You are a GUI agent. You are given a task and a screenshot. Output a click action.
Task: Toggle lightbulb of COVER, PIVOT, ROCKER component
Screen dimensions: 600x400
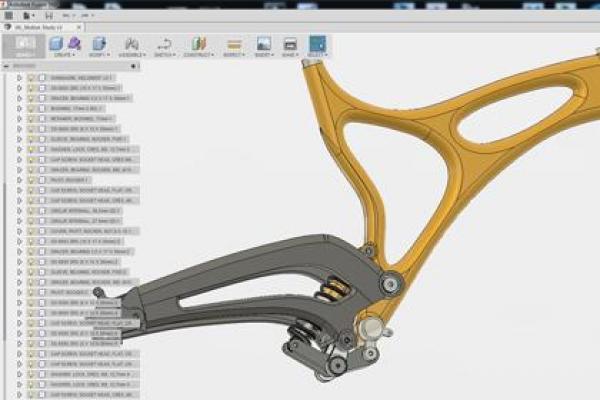coord(32,230)
